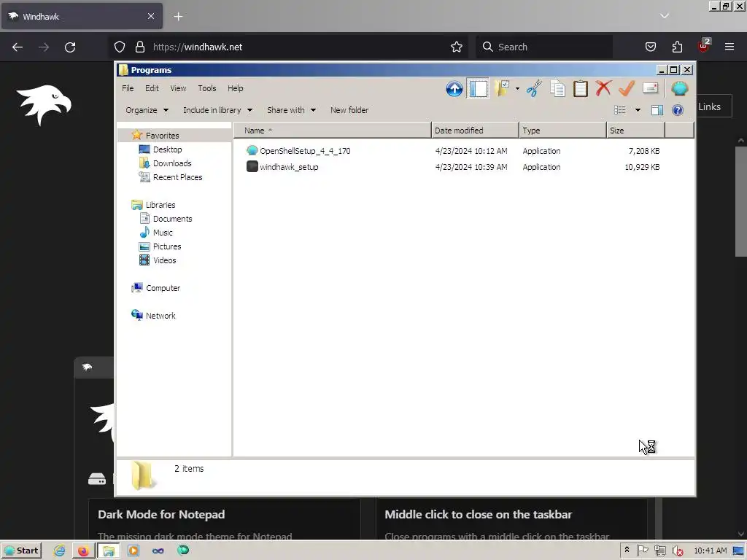Reload the Windhawk page in Firefox
747x560 pixels.
(x=70, y=47)
